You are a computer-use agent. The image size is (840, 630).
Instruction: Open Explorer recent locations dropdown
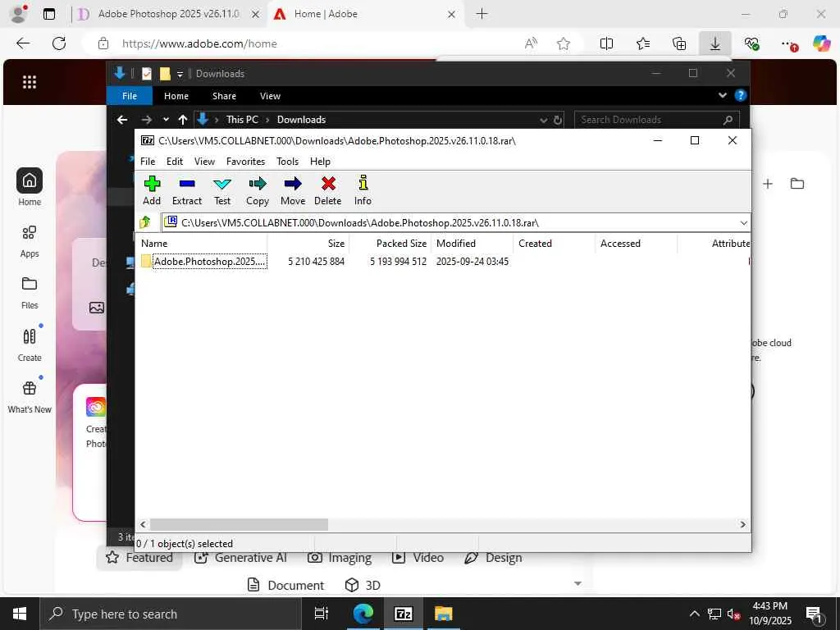166,120
